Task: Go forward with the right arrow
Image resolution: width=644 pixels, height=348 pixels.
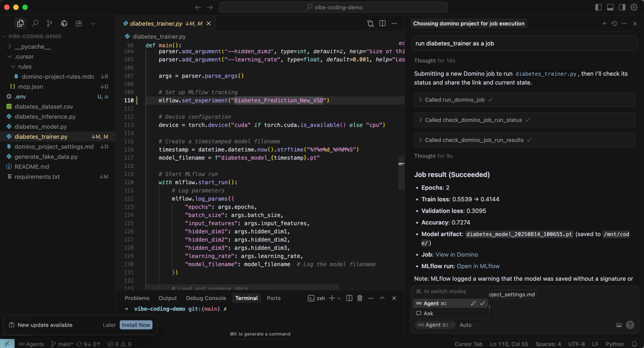Action: [x=210, y=7]
